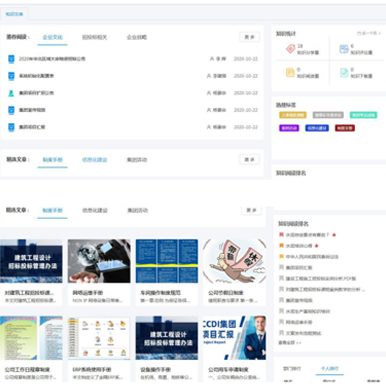This screenshot has height=386, width=386.
Task: Click the green 知识下载量 icon
Action: click(344, 72)
